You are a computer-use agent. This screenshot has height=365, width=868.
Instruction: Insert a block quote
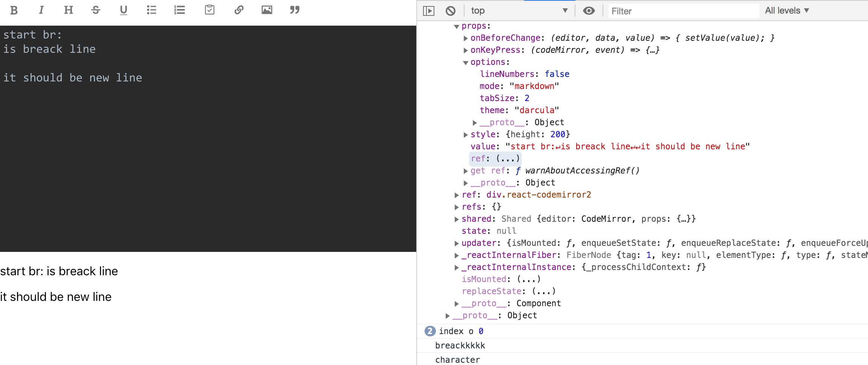[x=295, y=10]
